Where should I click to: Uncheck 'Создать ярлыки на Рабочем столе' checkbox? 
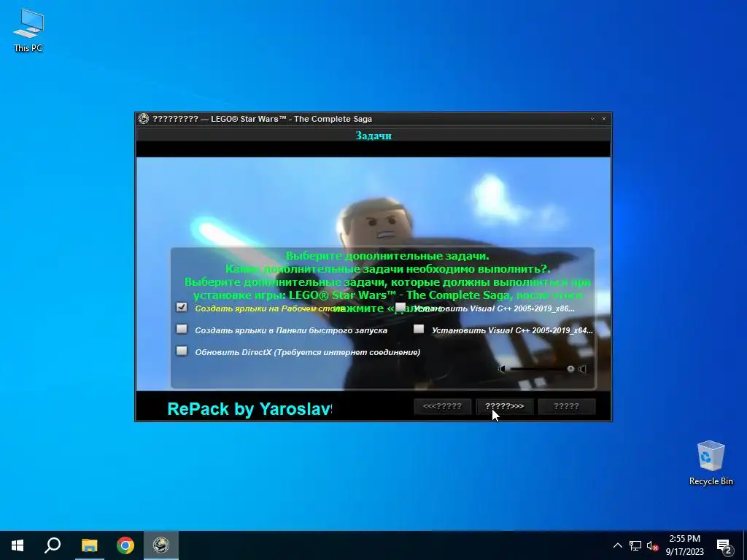click(182, 307)
